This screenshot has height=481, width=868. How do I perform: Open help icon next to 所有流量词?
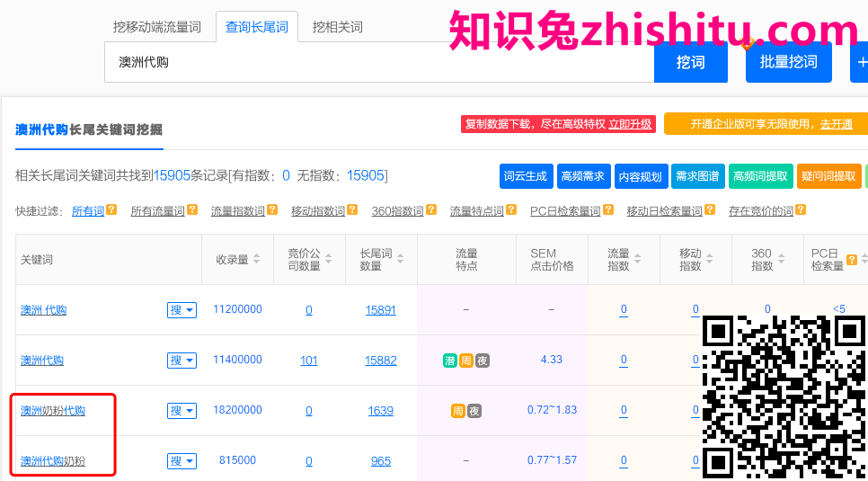coord(192,210)
